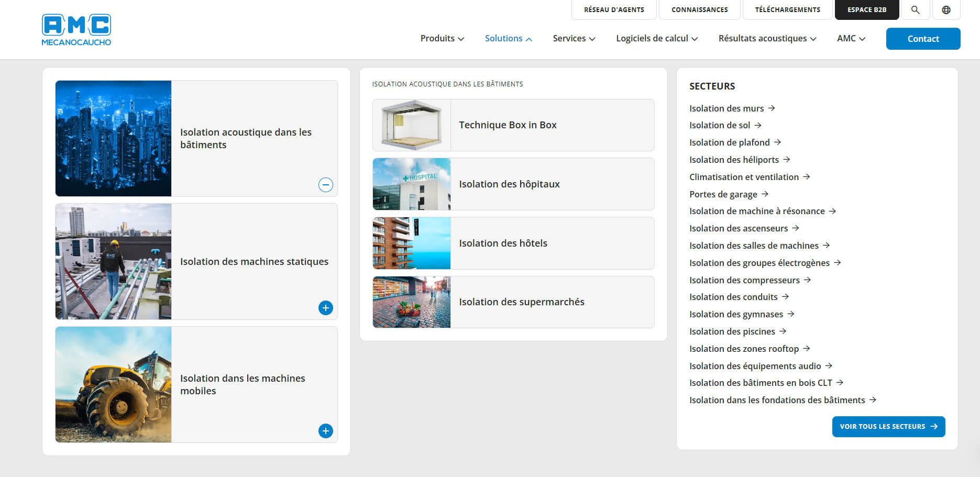Open Climatisation et ventilation link
The width and height of the screenshot is (980, 477).
tap(750, 177)
